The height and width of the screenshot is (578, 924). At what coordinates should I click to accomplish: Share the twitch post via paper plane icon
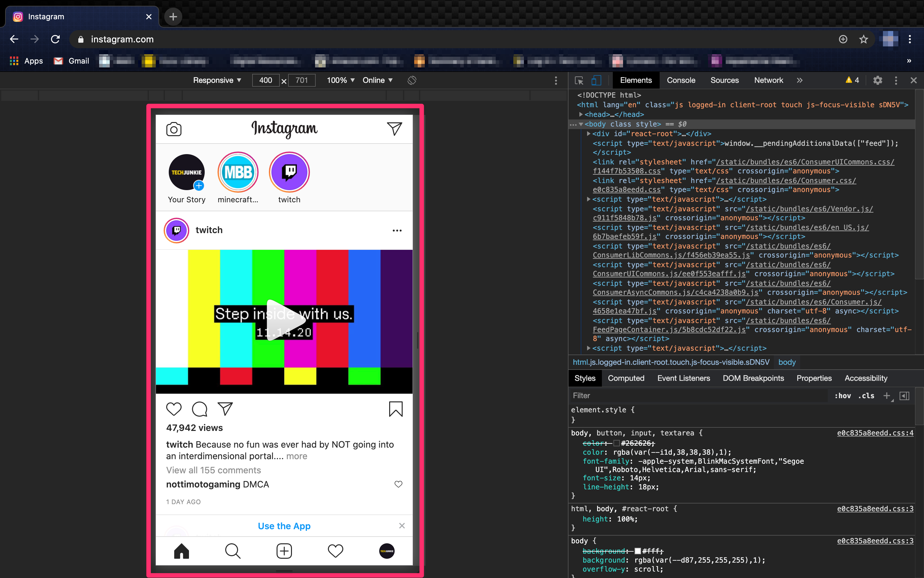point(225,409)
